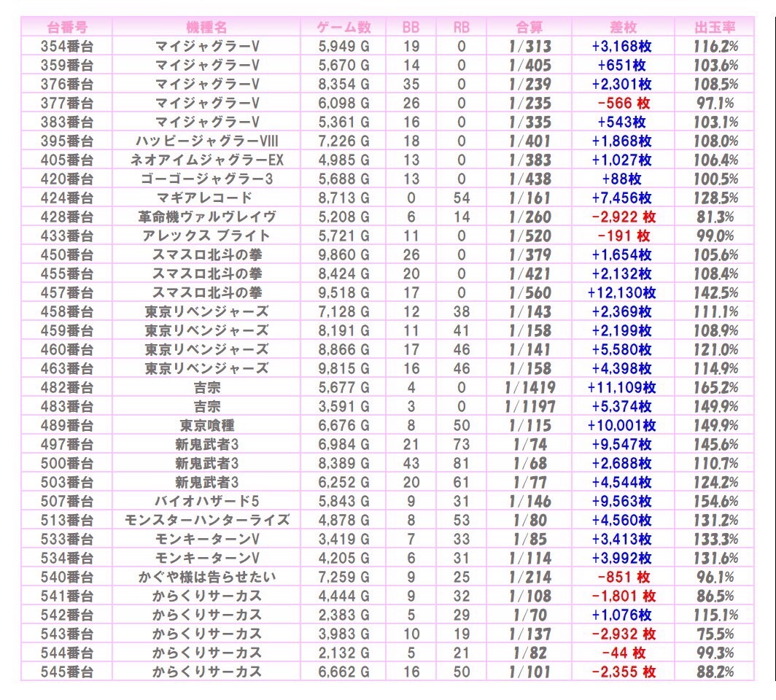Click the -2,932 枚 value for 543番台
Image resolution: width=776 pixels, height=700 pixels.
tap(622, 634)
